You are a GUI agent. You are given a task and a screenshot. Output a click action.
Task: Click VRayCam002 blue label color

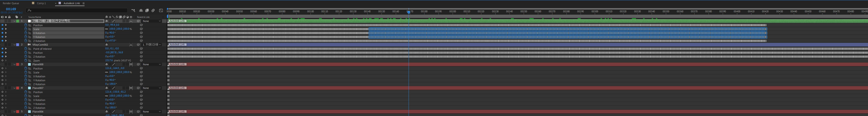point(18,44)
